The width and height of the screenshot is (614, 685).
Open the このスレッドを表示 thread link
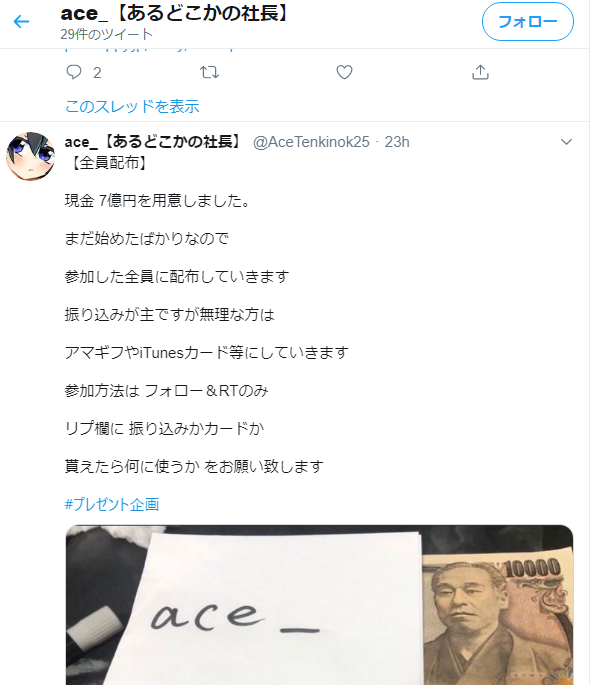click(132, 106)
